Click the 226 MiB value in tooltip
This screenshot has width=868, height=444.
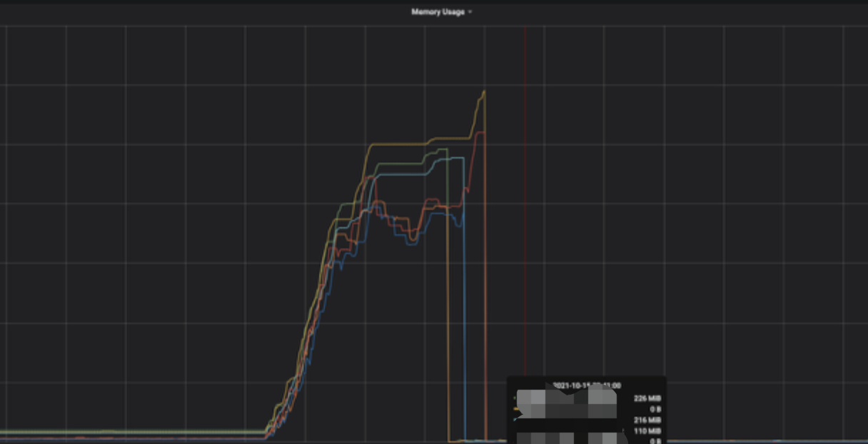click(x=647, y=398)
